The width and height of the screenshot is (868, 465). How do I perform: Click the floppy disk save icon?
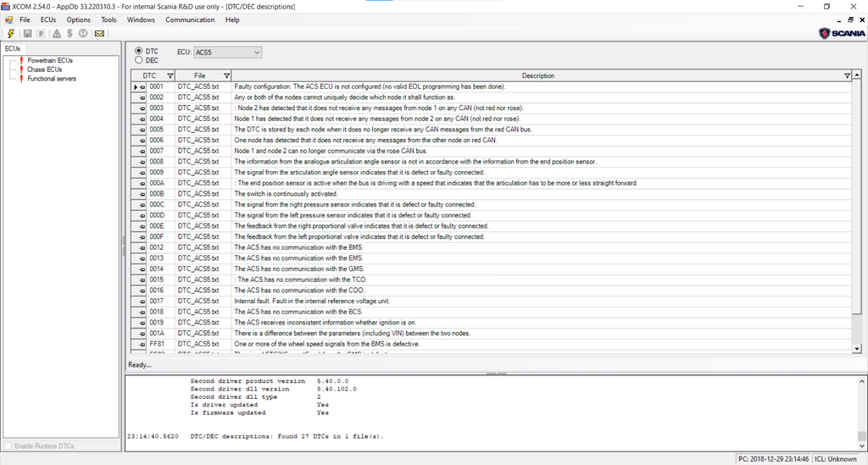(27, 34)
